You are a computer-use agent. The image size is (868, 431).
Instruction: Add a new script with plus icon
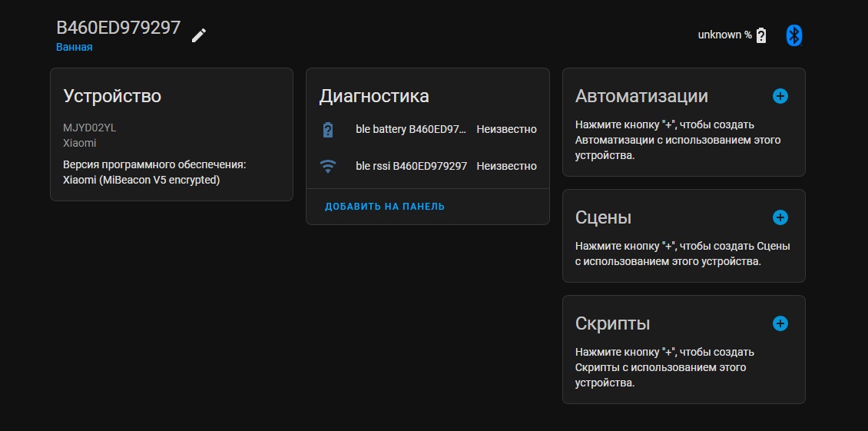(x=780, y=323)
